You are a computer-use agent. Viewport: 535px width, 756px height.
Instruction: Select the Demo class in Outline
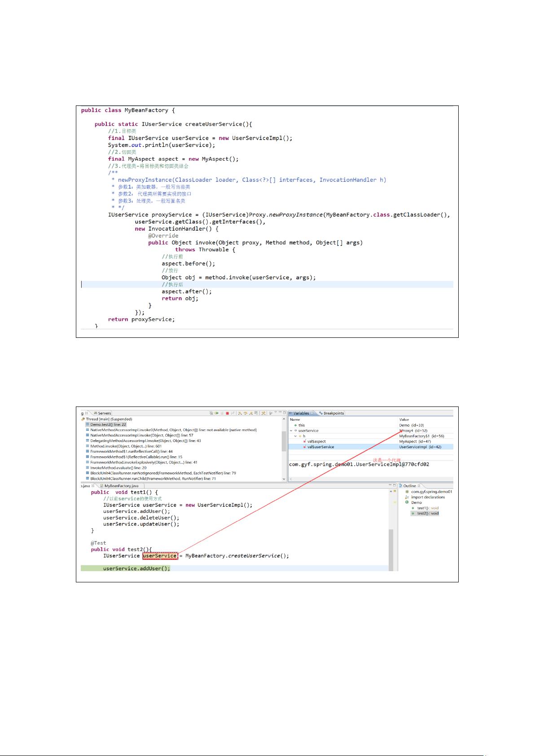click(x=413, y=503)
